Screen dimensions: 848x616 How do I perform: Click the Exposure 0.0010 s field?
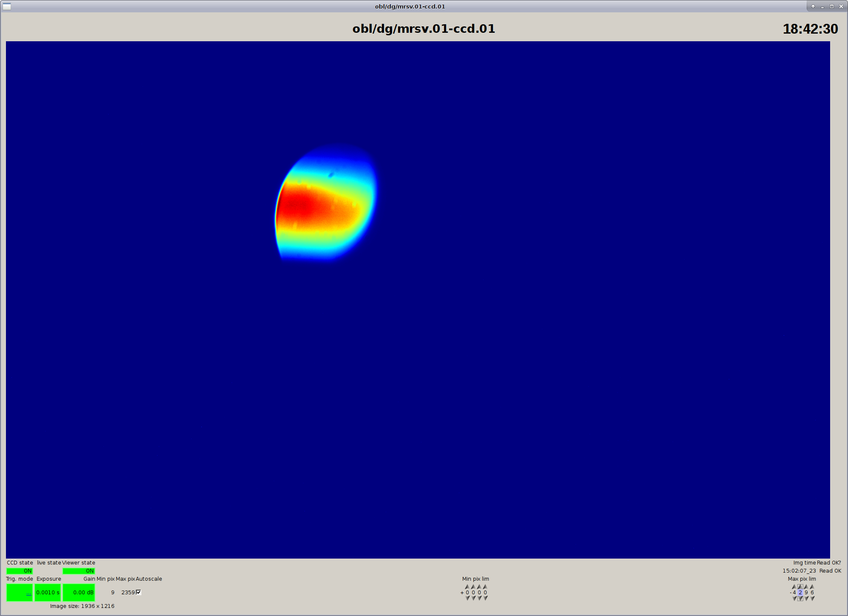point(48,593)
